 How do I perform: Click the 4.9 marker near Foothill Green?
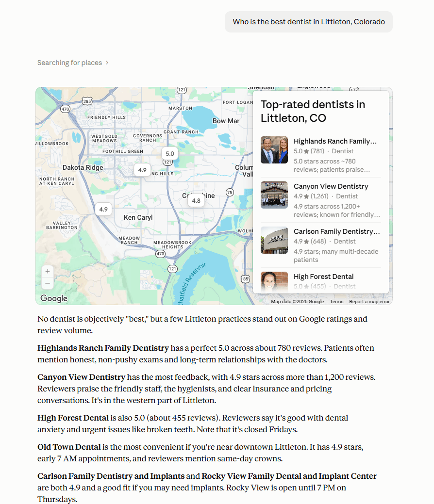point(142,170)
